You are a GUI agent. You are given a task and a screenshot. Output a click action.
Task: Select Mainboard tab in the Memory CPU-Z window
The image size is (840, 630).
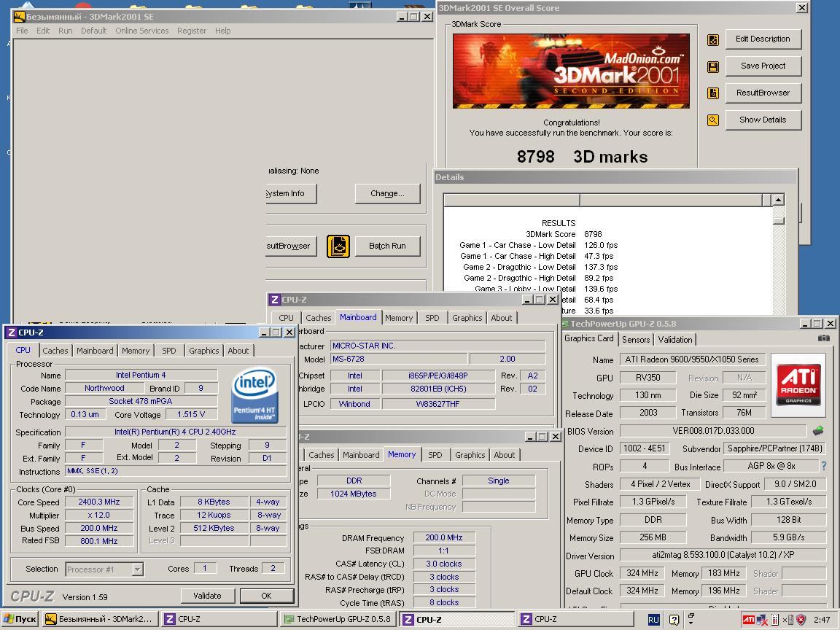(361, 455)
